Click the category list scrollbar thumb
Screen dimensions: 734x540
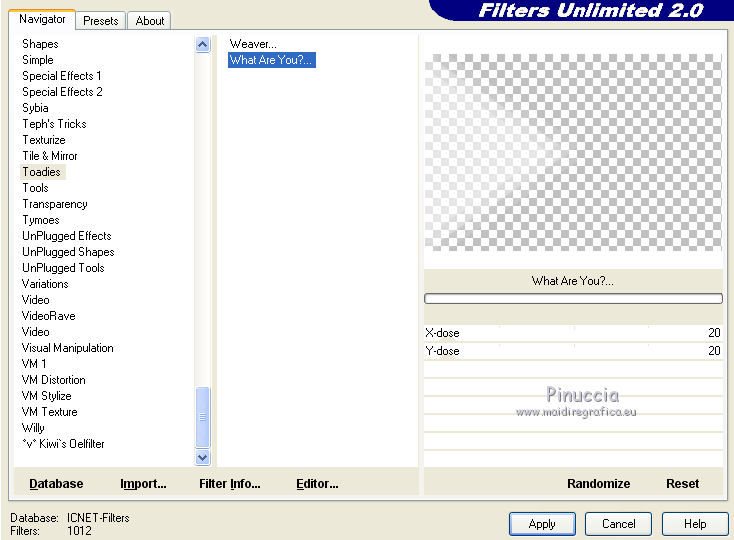(203, 416)
